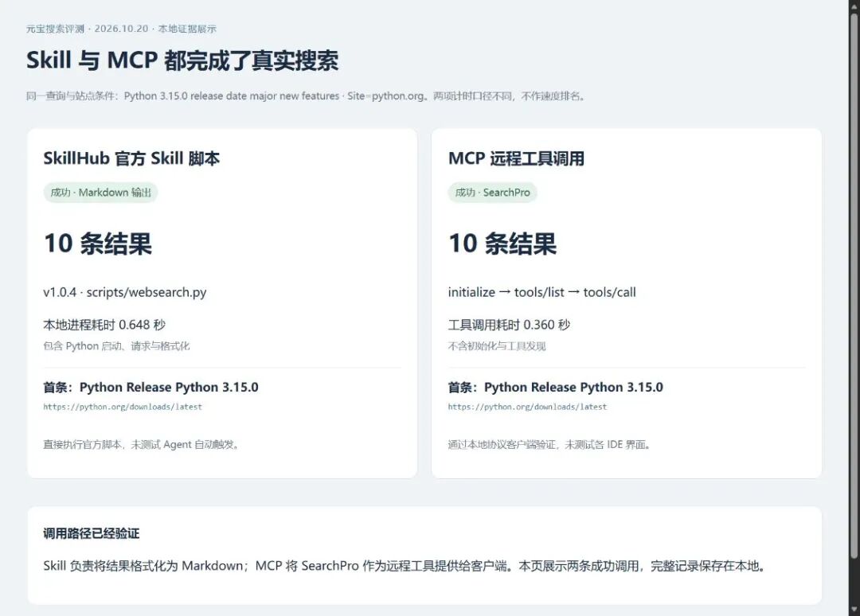860x616 pixels.
Task: Click footnote '直接执行官方脚本,未测试 Agent 自动触发'
Action: tap(142, 444)
